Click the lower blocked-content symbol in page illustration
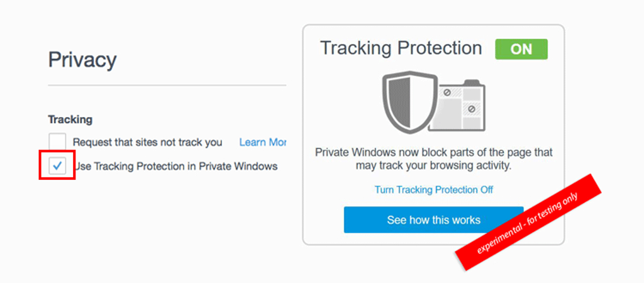644x283 pixels. [472, 109]
